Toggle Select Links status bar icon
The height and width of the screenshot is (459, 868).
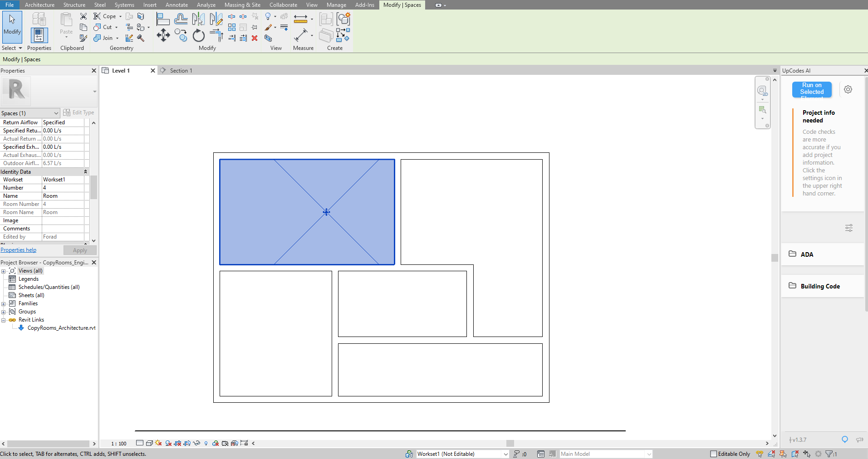[x=759, y=454]
